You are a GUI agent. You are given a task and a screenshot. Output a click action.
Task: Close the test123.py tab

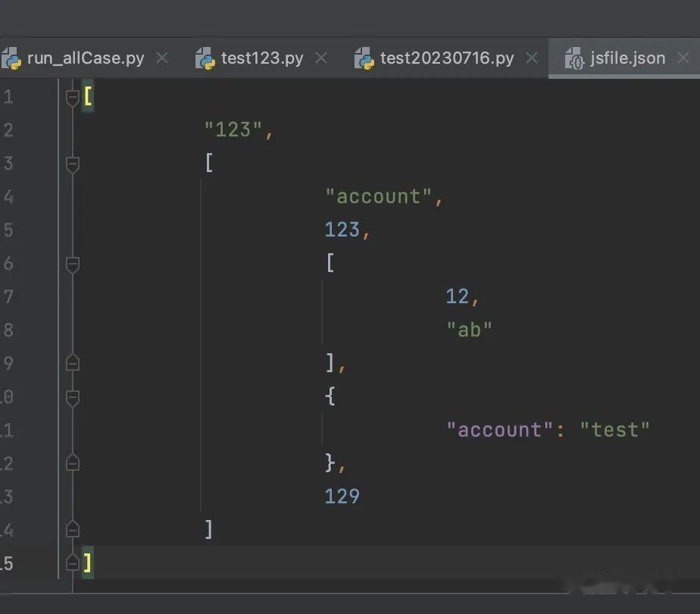[321, 58]
